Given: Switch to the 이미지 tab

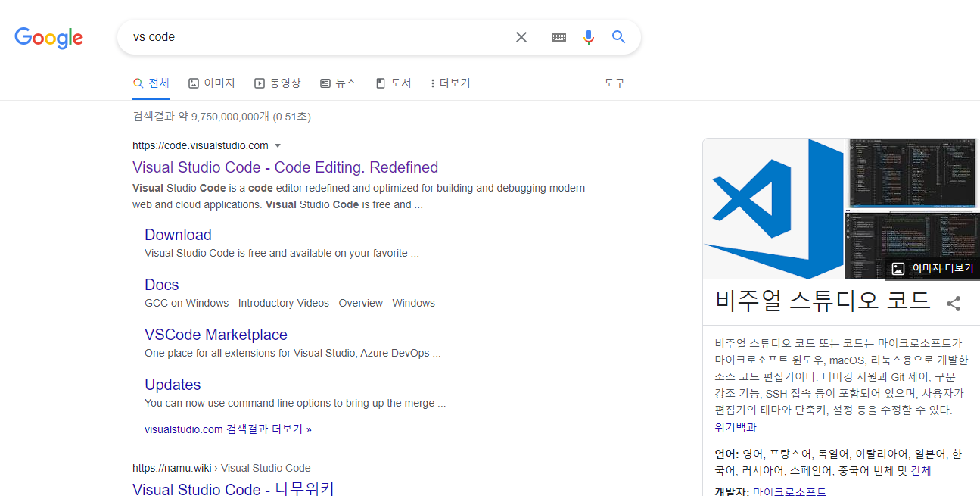Looking at the screenshot, I should click(212, 83).
